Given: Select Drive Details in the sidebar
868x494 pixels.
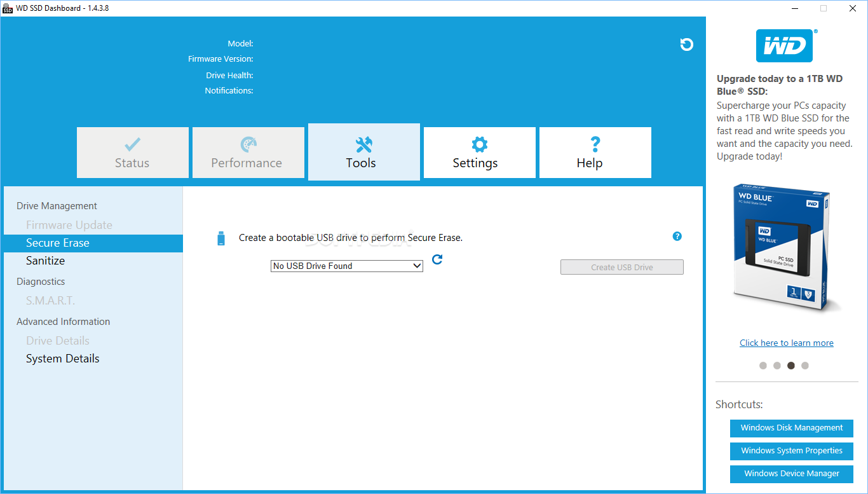Looking at the screenshot, I should coord(58,341).
